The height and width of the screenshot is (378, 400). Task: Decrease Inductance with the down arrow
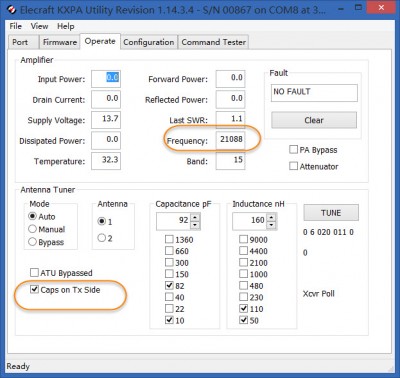pos(271,226)
